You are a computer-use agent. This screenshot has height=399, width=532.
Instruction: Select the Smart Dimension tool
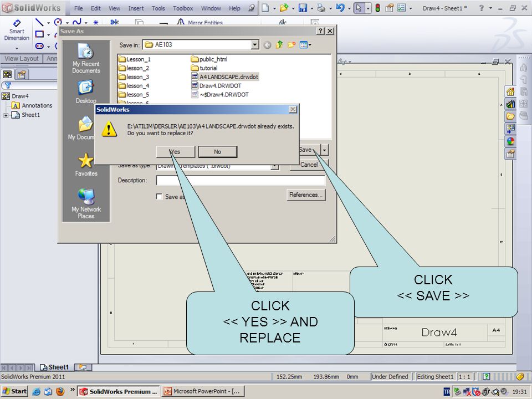pyautogui.click(x=17, y=30)
